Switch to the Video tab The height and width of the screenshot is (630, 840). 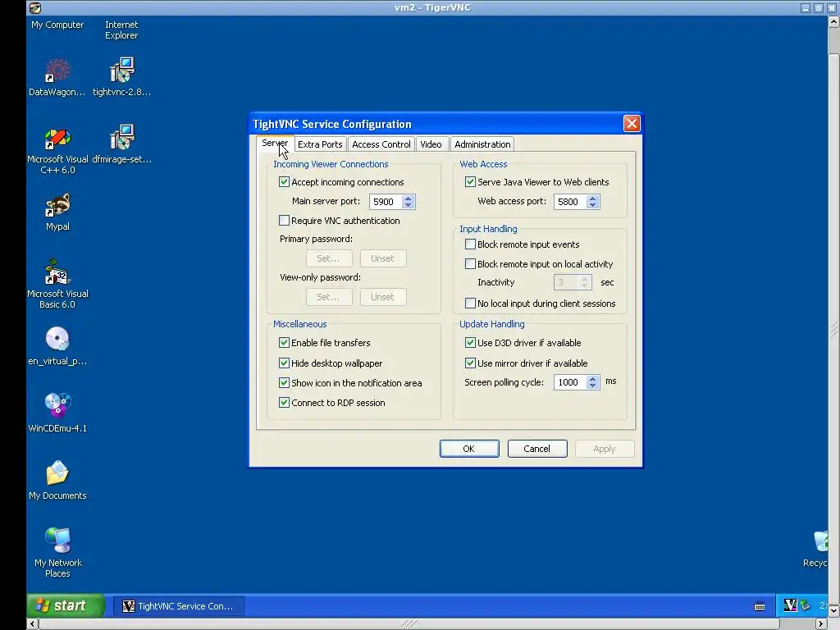click(x=431, y=144)
